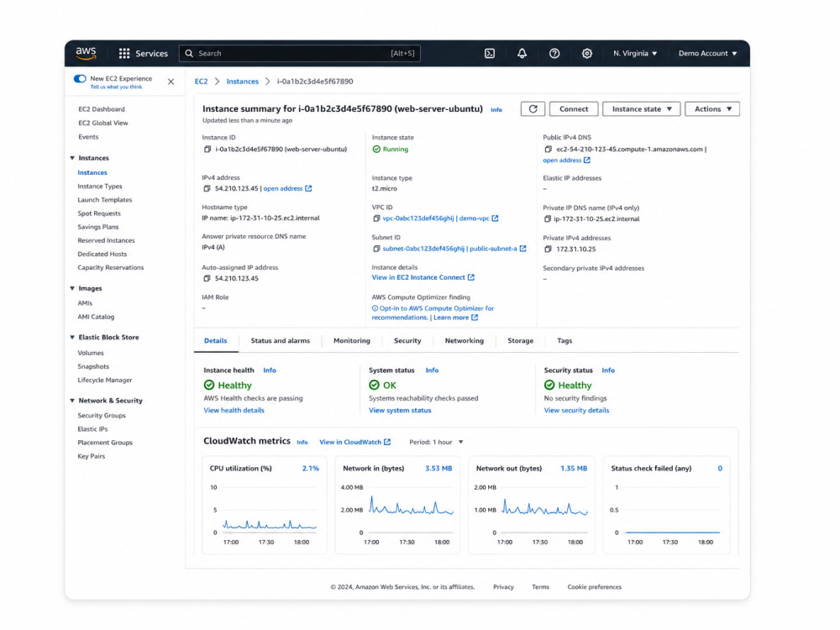Screen dimensions: 840x630
Task: Click Info link next to Instance summary
Action: point(496,110)
